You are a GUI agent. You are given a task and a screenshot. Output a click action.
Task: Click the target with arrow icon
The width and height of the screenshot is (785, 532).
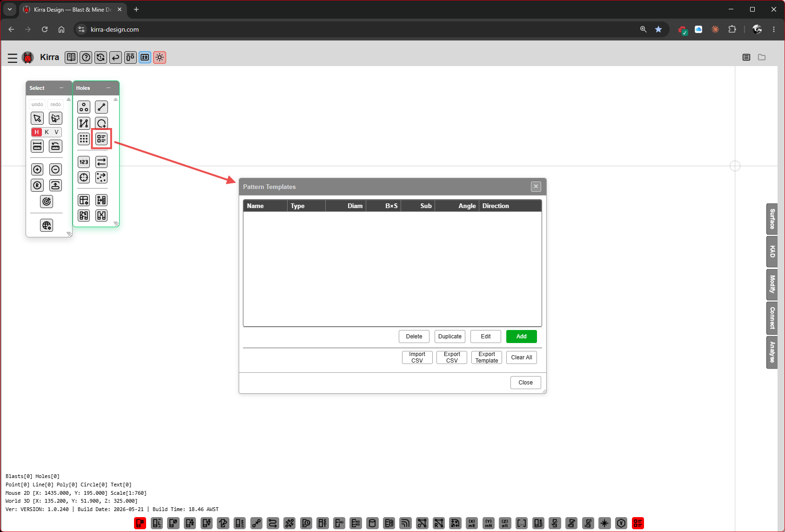47,202
